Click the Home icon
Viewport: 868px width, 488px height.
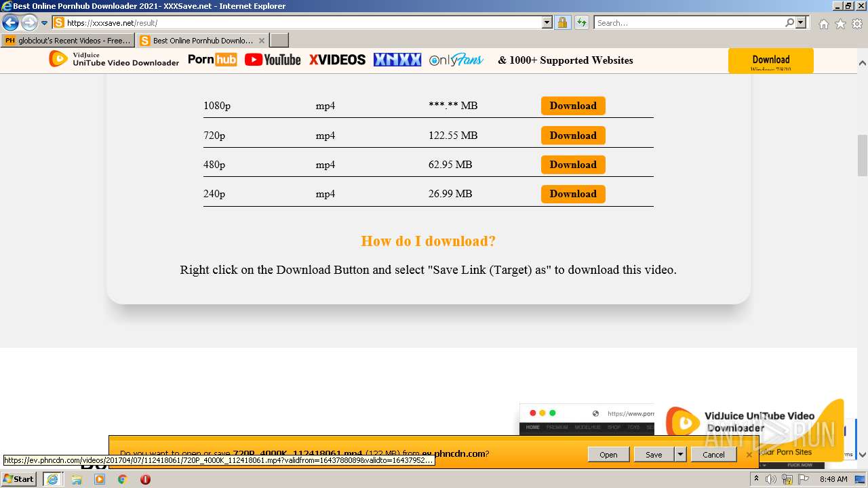(x=823, y=24)
